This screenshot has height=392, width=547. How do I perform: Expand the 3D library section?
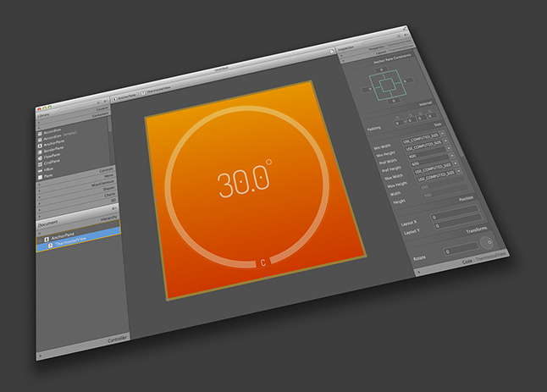tap(77, 208)
